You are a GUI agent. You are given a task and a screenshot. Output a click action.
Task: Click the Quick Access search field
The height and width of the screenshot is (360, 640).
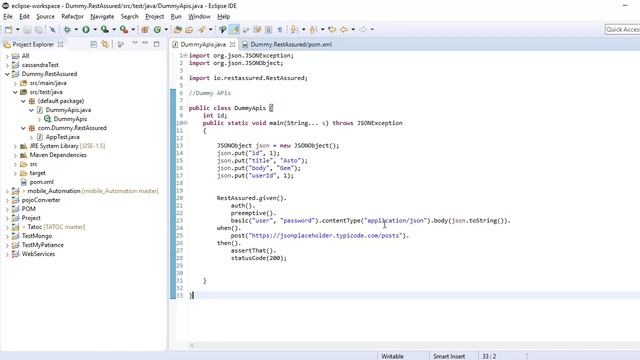[x=622, y=29]
